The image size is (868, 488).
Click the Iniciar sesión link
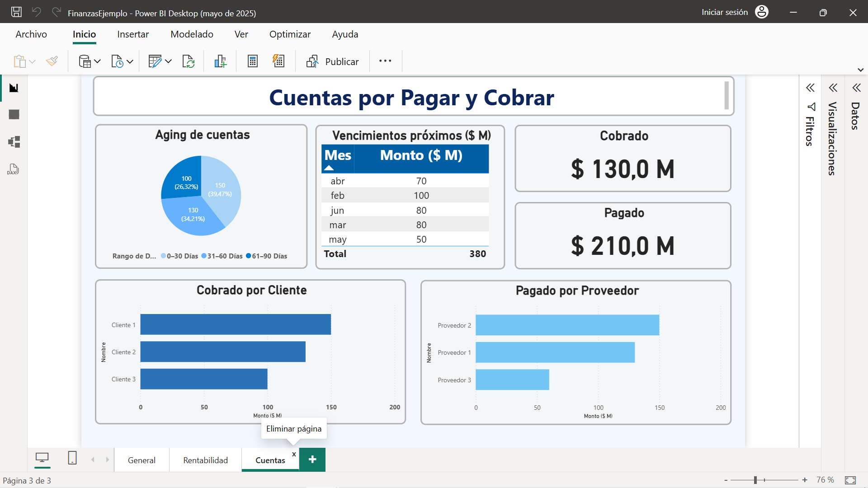pos(725,12)
